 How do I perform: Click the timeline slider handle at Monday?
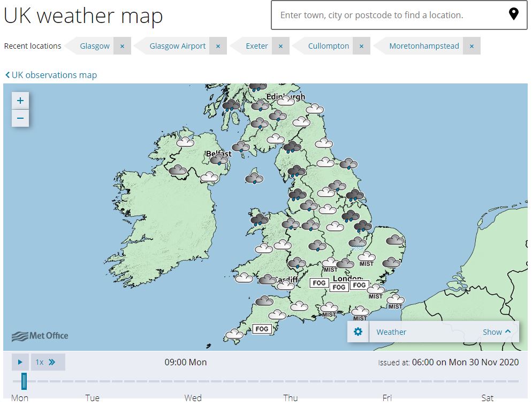tap(23, 380)
